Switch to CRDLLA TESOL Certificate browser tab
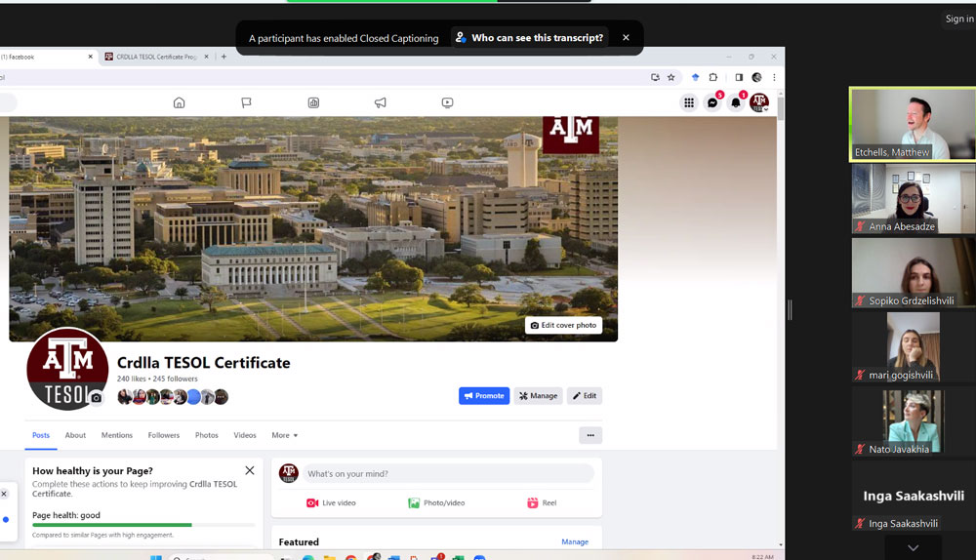Image resolution: width=976 pixels, height=560 pixels. [156, 57]
